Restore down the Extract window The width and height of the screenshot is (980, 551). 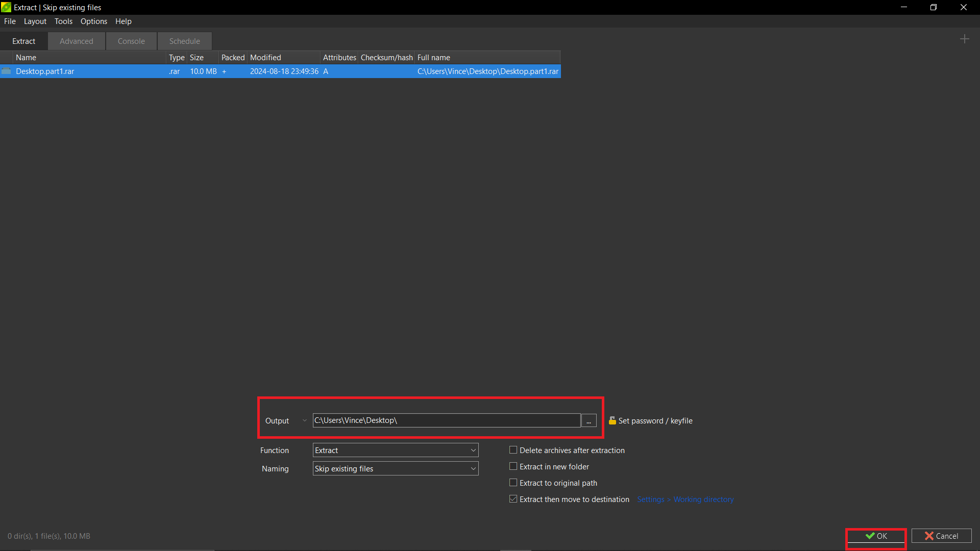(934, 7)
